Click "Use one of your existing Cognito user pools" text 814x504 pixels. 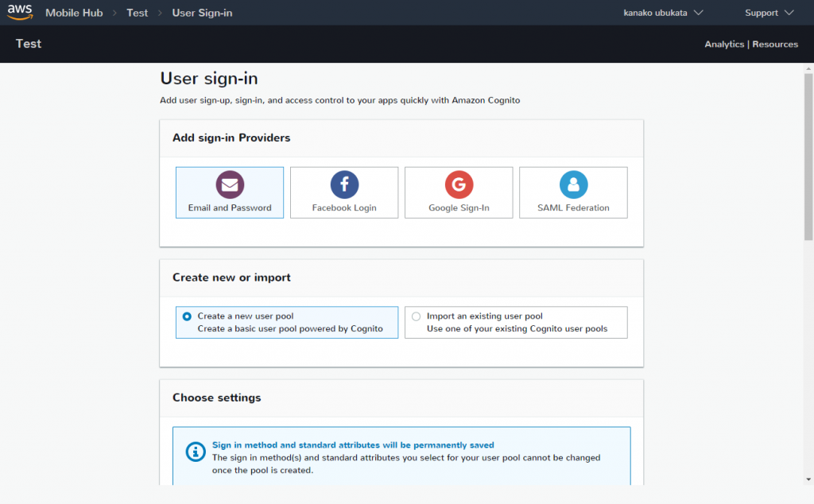[x=517, y=328]
